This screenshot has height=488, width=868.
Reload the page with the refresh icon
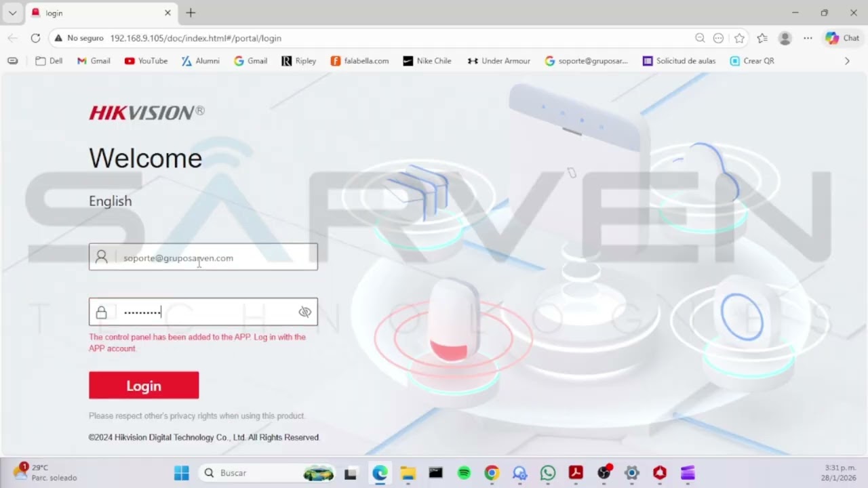(35, 38)
